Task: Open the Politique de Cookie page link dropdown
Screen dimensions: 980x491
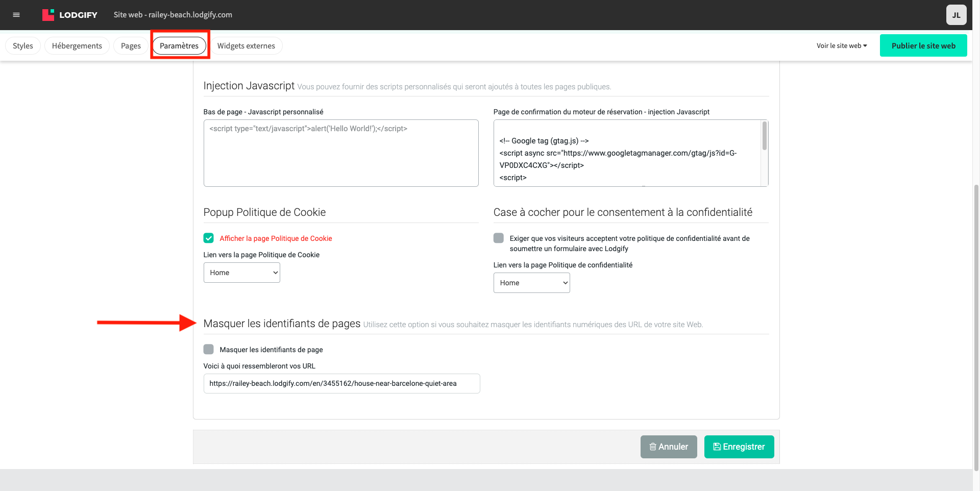Action: pyautogui.click(x=242, y=273)
